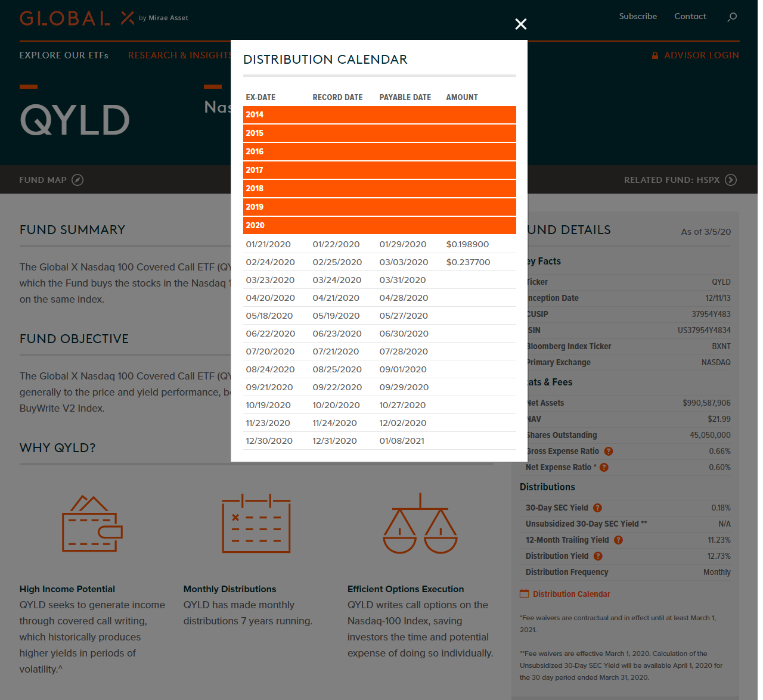Open the Distribution Yield help icon
763x700 pixels.
point(598,556)
